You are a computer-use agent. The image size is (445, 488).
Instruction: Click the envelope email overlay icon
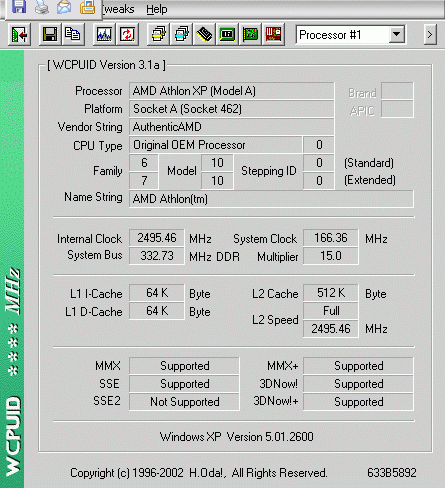(64, 7)
